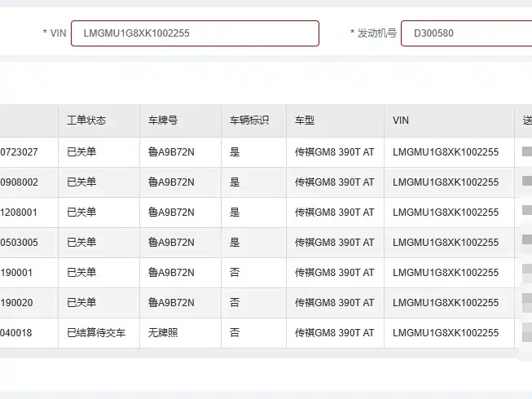532x399 pixels.
Task: Click 传祺GM8 390T AT in row 0503005
Action: point(335,243)
